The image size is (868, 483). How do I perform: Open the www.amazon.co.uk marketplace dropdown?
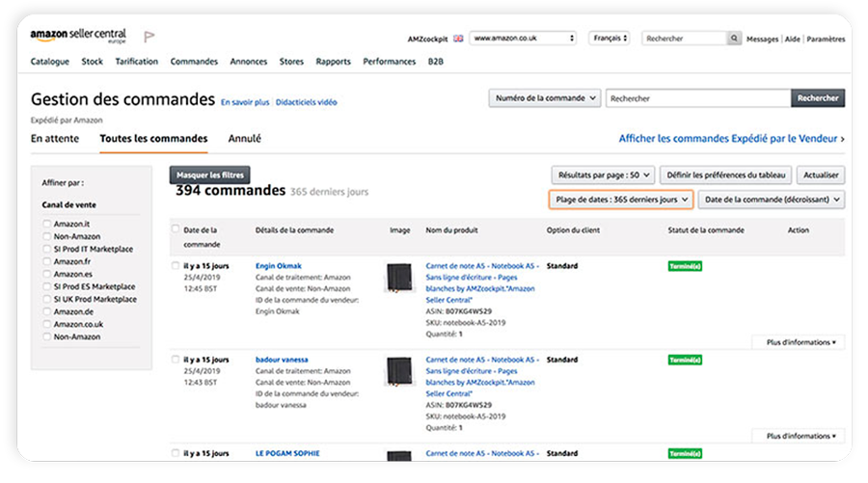523,39
